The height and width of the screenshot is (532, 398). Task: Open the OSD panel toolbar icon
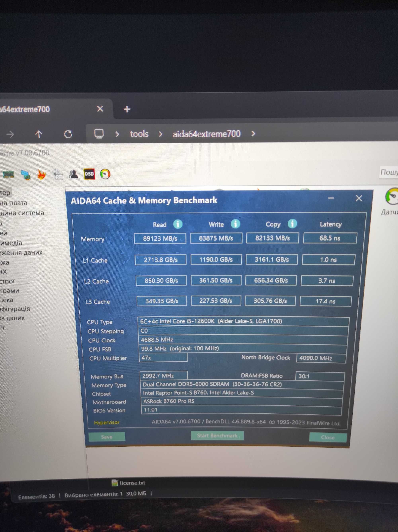[89, 174]
